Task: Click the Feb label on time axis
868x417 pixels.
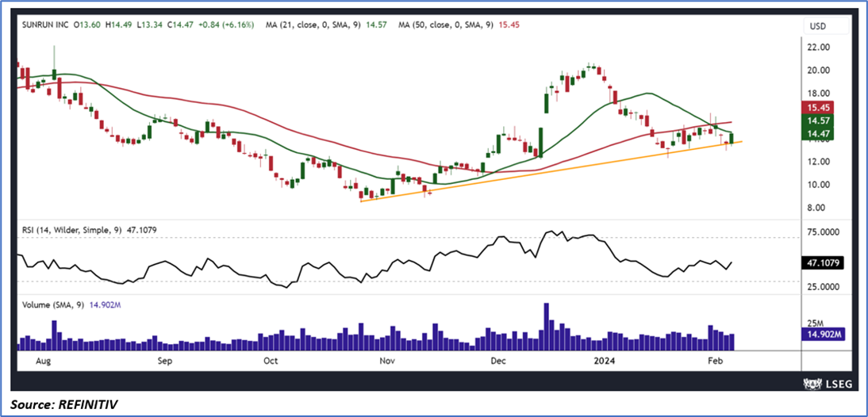Action: click(x=715, y=362)
